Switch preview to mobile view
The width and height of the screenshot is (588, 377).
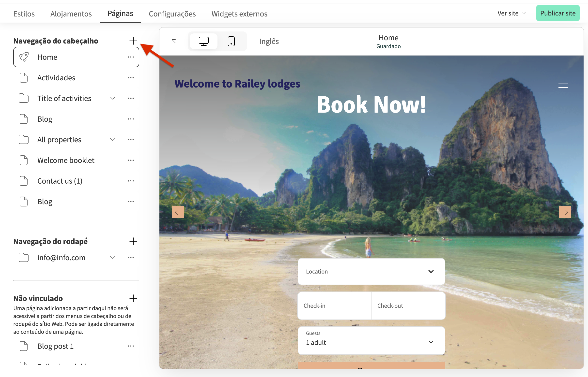tap(231, 41)
